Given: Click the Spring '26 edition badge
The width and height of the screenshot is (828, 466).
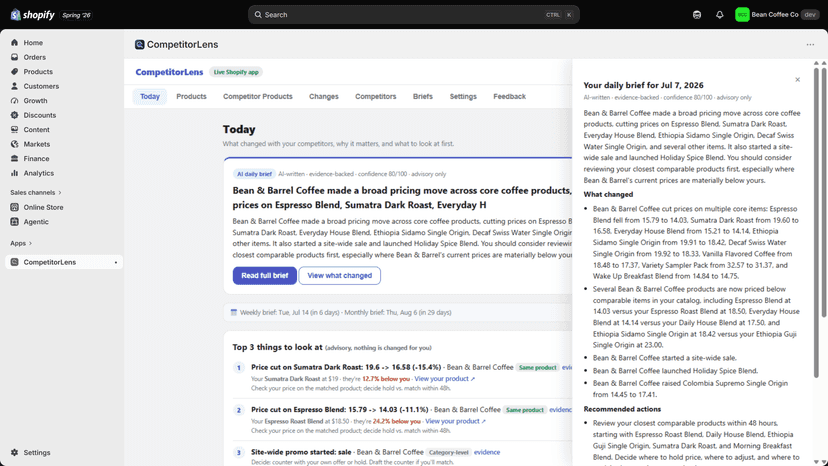Looking at the screenshot, I should 76,15.
